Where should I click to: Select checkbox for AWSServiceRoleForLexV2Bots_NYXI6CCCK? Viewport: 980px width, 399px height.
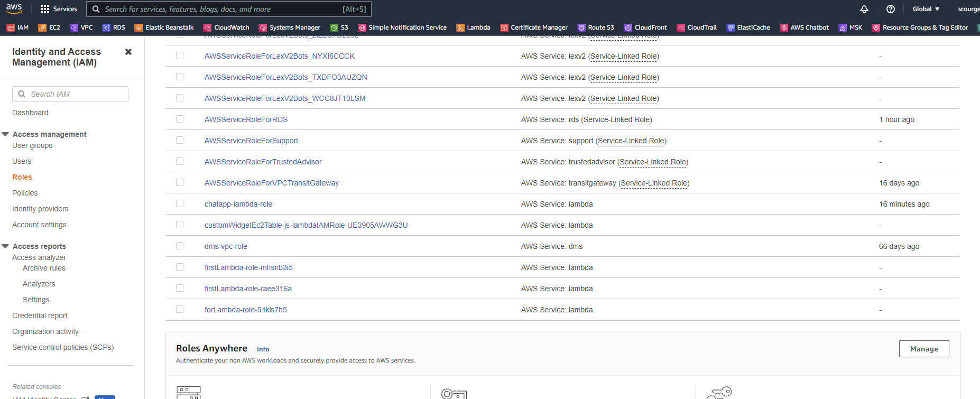coord(180,55)
